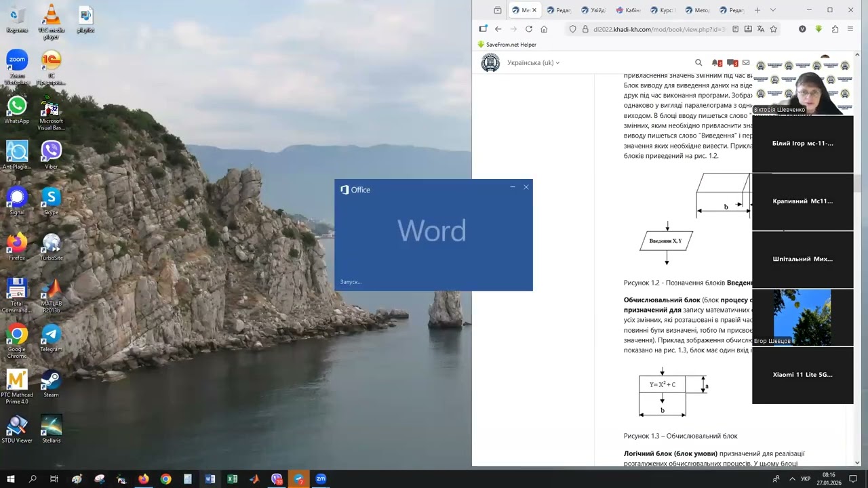Select Вікторія Шевченко video thumbnail
The width and height of the screenshot is (868, 488).
point(803,85)
